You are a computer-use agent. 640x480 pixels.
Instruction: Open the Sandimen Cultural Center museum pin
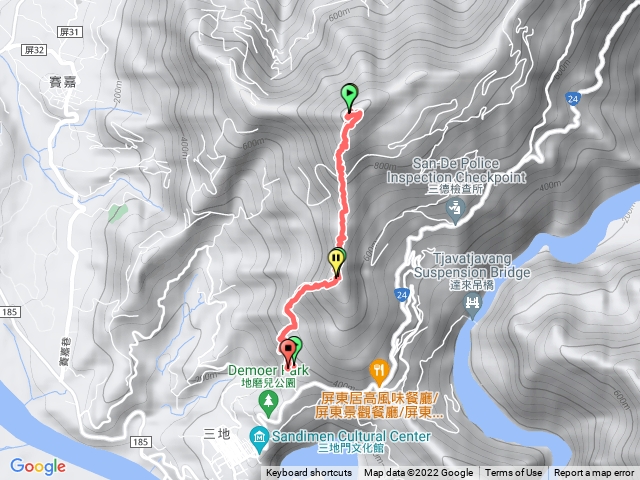point(258,439)
